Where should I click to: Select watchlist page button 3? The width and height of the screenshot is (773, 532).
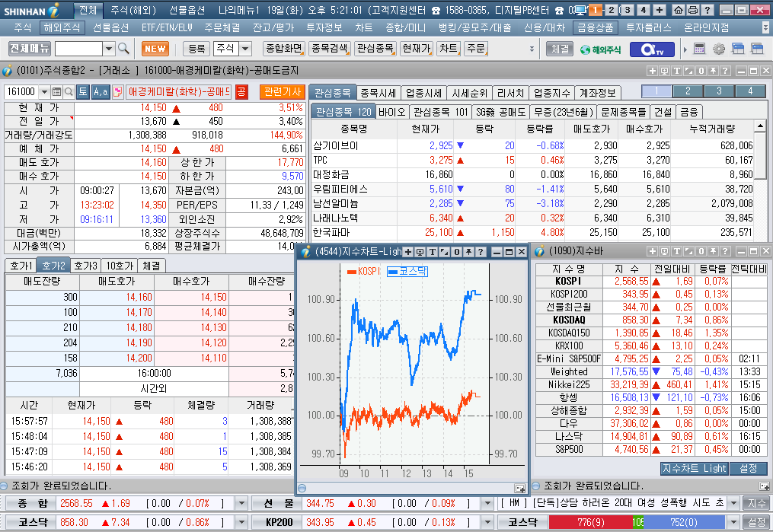pos(719,91)
